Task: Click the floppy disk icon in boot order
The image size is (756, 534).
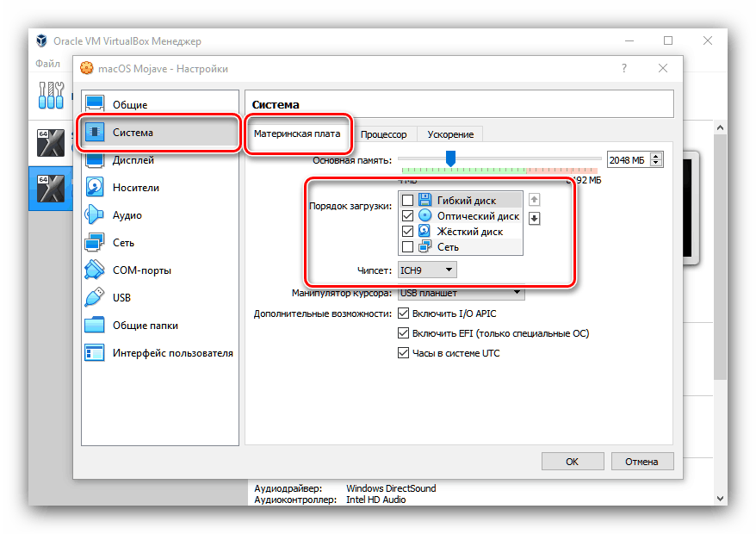Action: pos(424,200)
